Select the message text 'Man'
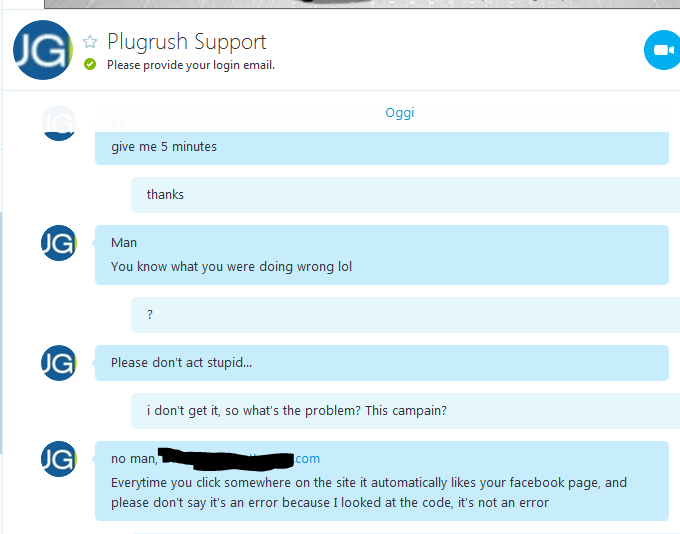Viewport: 680px width, 534px height. point(124,242)
